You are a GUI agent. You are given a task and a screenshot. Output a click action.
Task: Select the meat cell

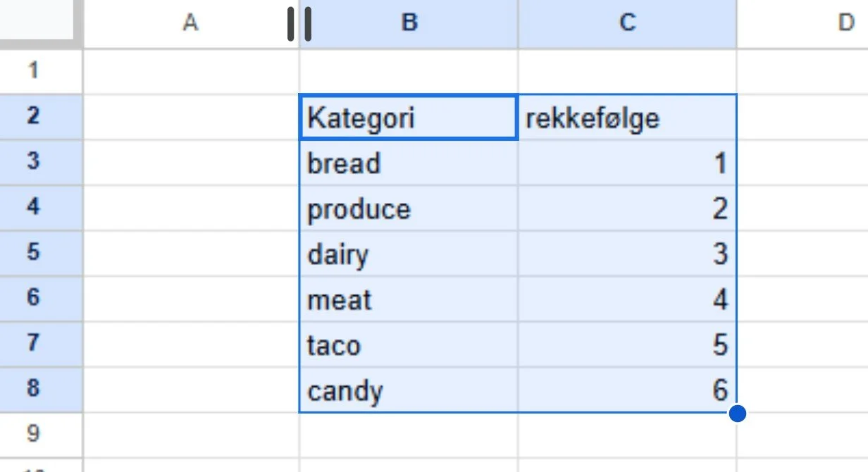tap(409, 300)
